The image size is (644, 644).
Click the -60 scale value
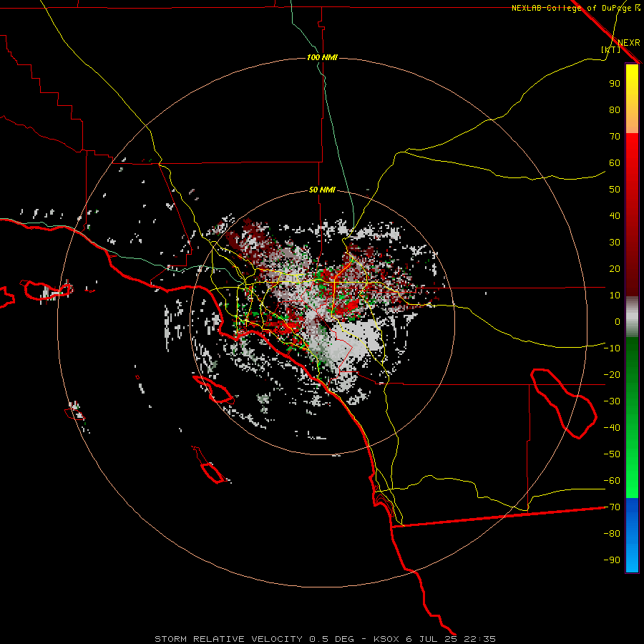(612, 481)
